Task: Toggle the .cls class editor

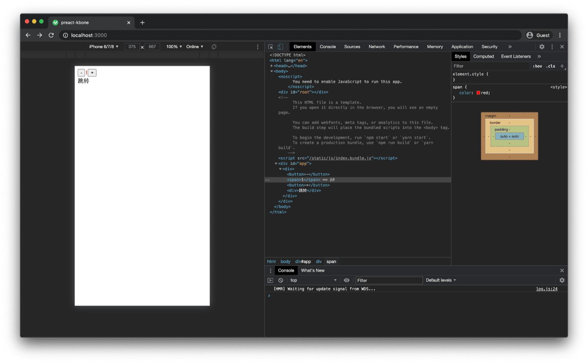Action: (550, 66)
